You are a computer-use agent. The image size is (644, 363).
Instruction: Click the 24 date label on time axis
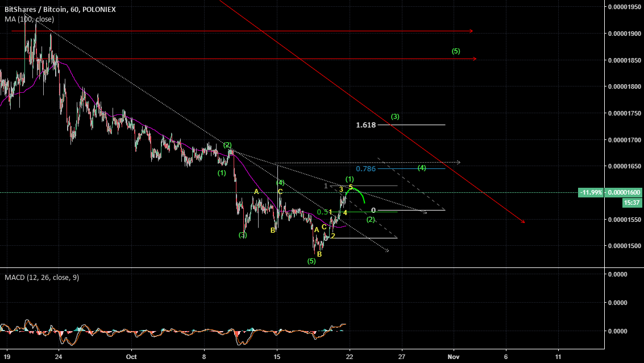coord(59,356)
